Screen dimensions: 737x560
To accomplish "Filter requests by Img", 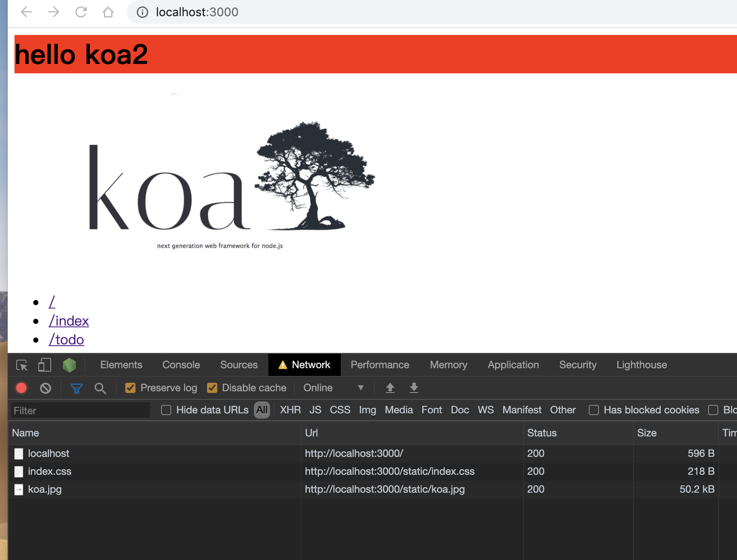I will pos(368,410).
